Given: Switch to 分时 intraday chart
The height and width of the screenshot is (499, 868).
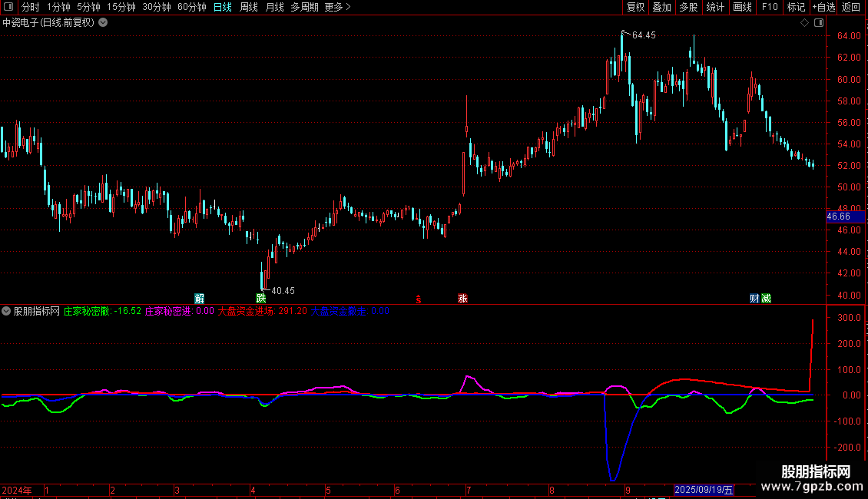Looking at the screenshot, I should (31, 7).
